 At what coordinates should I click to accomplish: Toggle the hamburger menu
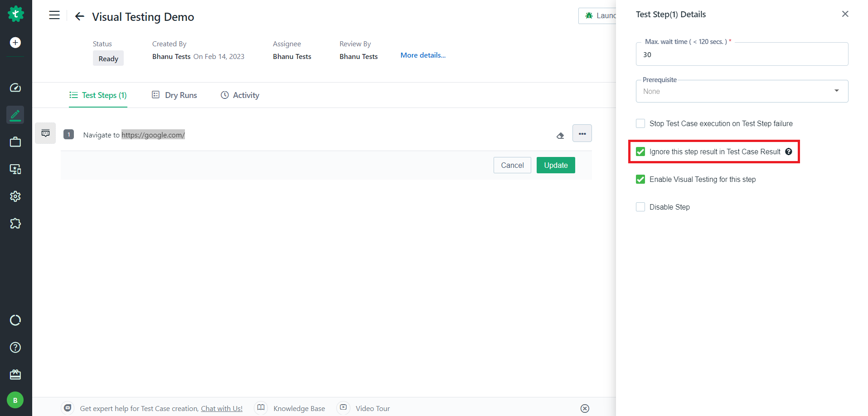(54, 15)
